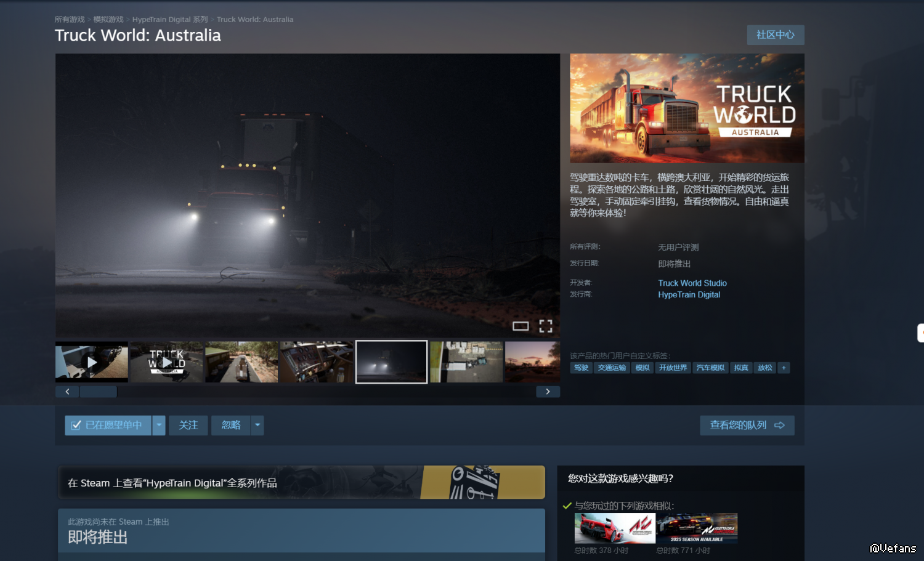Click the 忽略 ignore button
The width and height of the screenshot is (924, 561).
pyautogui.click(x=231, y=426)
